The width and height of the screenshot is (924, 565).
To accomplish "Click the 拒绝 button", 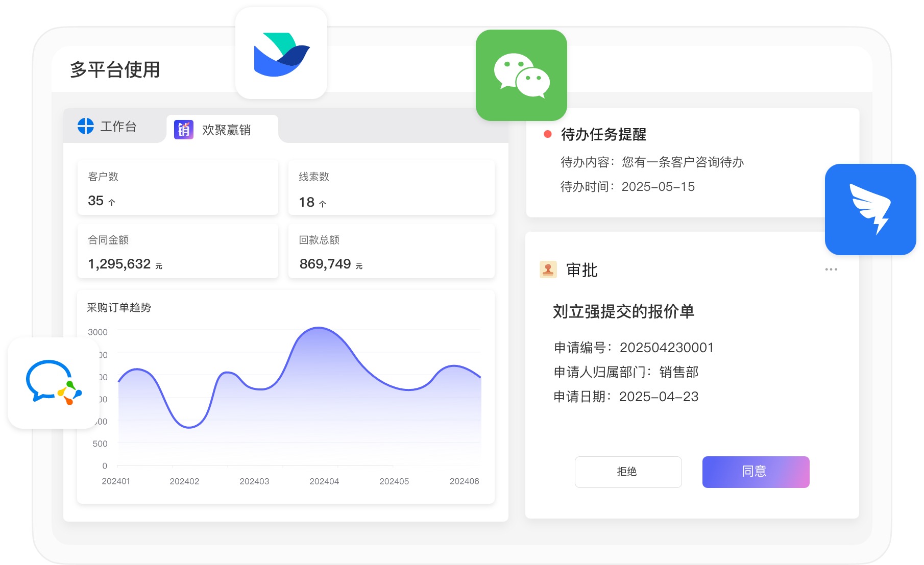I will [628, 472].
